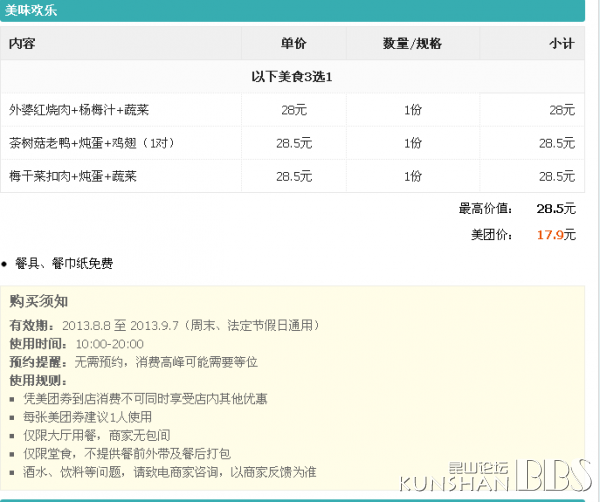Click subtotal 28.5元 in 茶树菇老鸭 row
This screenshot has width=600, height=502.
tap(557, 143)
